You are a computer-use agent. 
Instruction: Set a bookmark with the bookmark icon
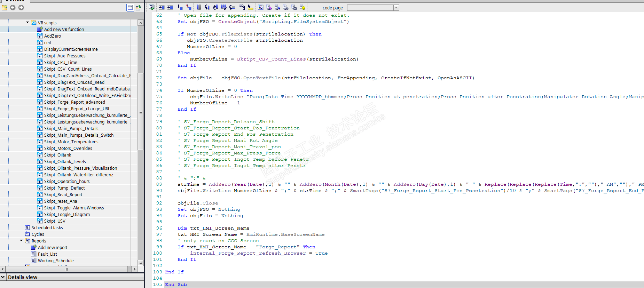tap(199, 7)
